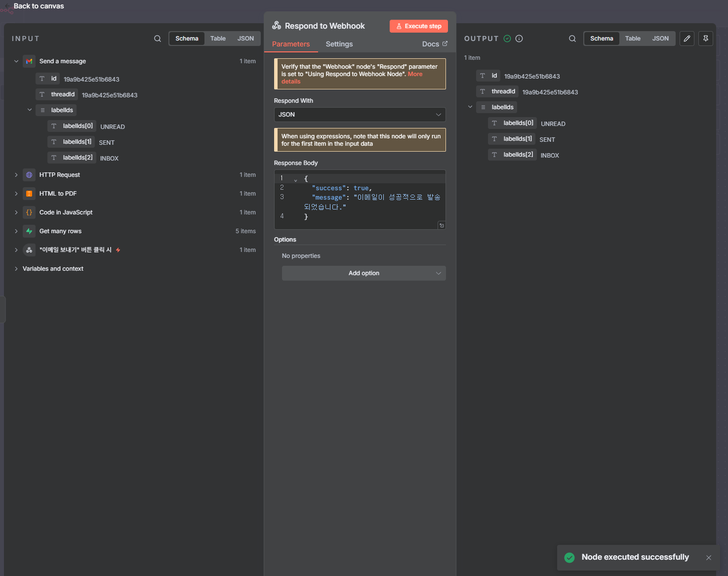Switch OUTPUT view to JSON
The height and width of the screenshot is (576, 728).
click(x=660, y=39)
